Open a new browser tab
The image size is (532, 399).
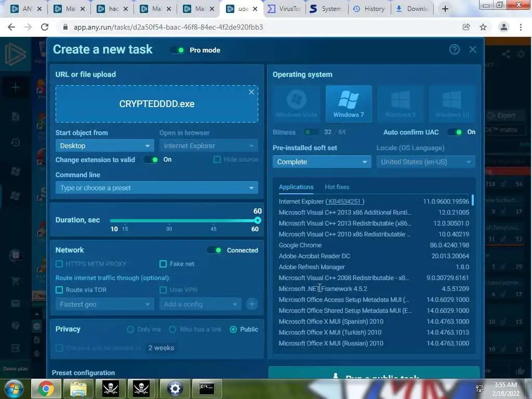[x=445, y=9]
